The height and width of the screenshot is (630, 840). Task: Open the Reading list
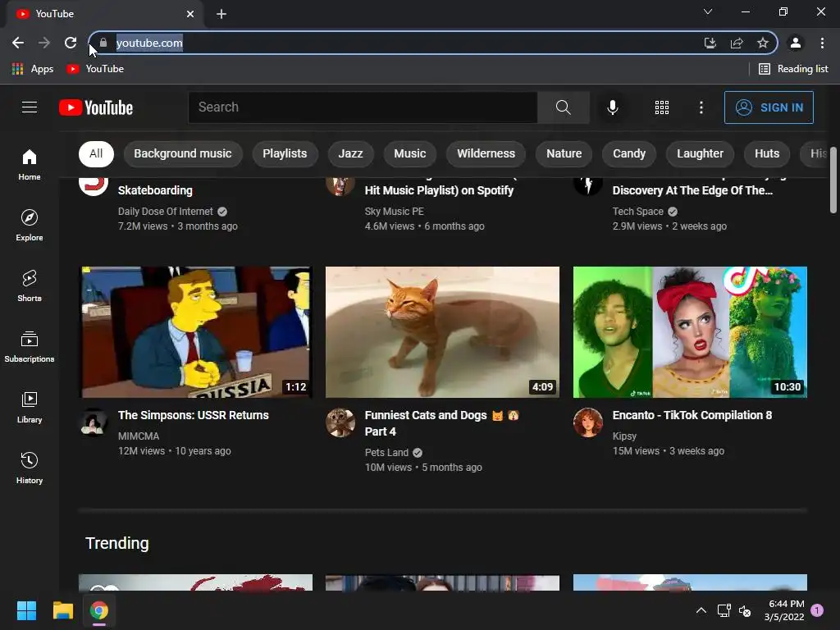pyautogui.click(x=793, y=69)
